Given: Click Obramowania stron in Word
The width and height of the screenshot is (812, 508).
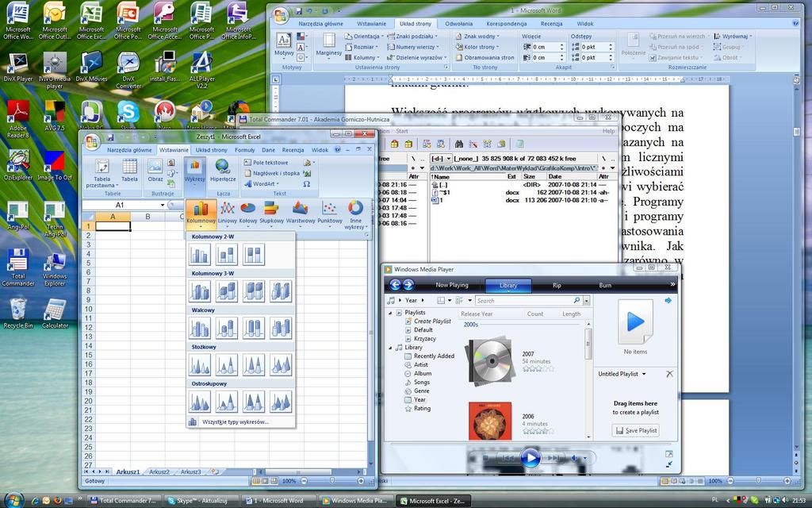Looking at the screenshot, I should [485, 57].
